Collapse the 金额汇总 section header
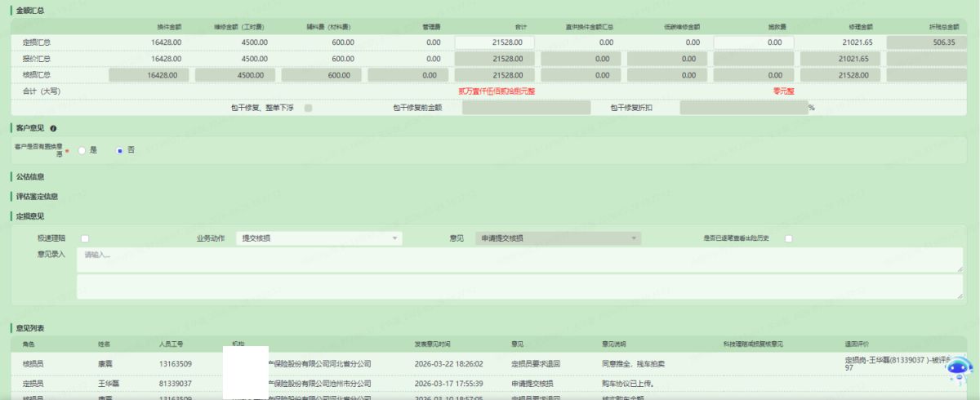 (x=30, y=10)
